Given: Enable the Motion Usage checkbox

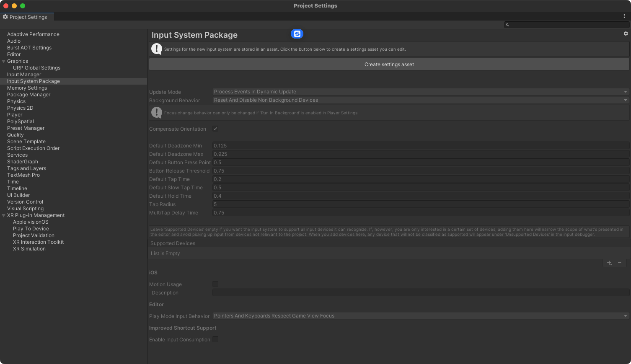Looking at the screenshot, I should pyautogui.click(x=215, y=284).
